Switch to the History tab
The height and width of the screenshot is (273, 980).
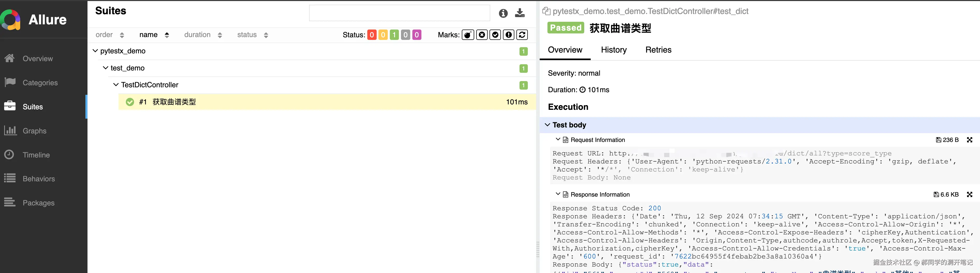click(614, 50)
